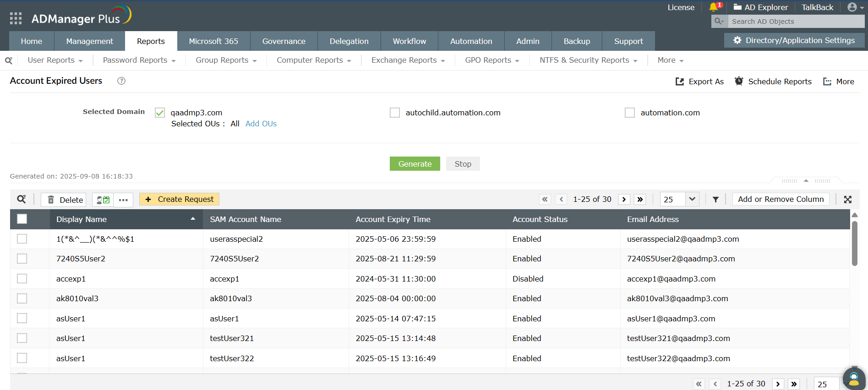Open the chat assistant avatar
868x390 pixels.
click(x=854, y=379)
